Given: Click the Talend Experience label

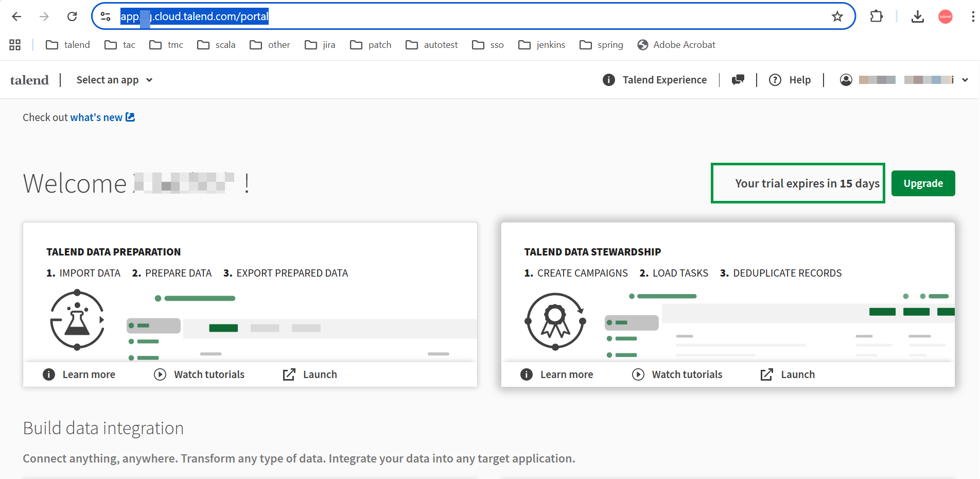Looking at the screenshot, I should [x=664, y=80].
